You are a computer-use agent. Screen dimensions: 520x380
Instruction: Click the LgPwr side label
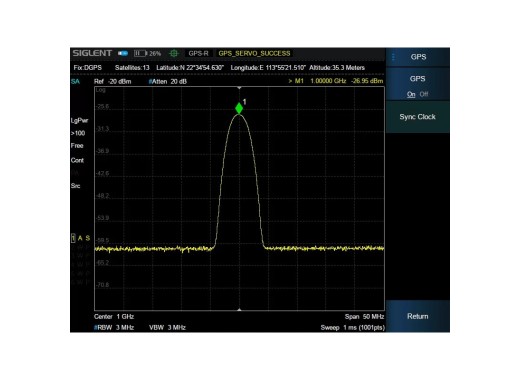[79, 121]
